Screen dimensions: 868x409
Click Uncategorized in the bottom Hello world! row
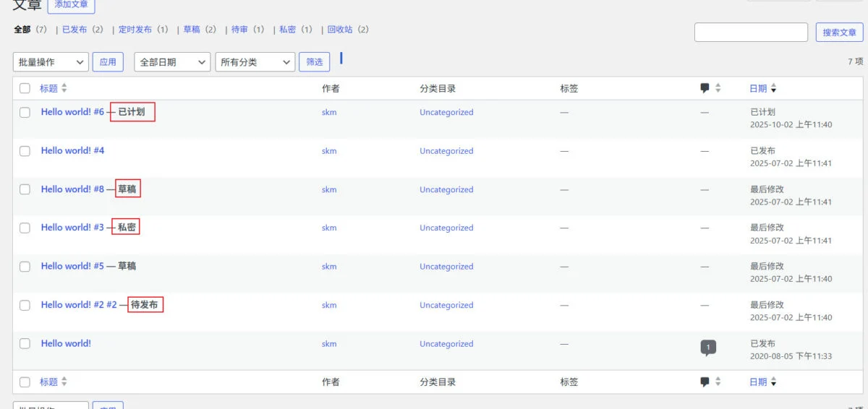click(x=446, y=344)
